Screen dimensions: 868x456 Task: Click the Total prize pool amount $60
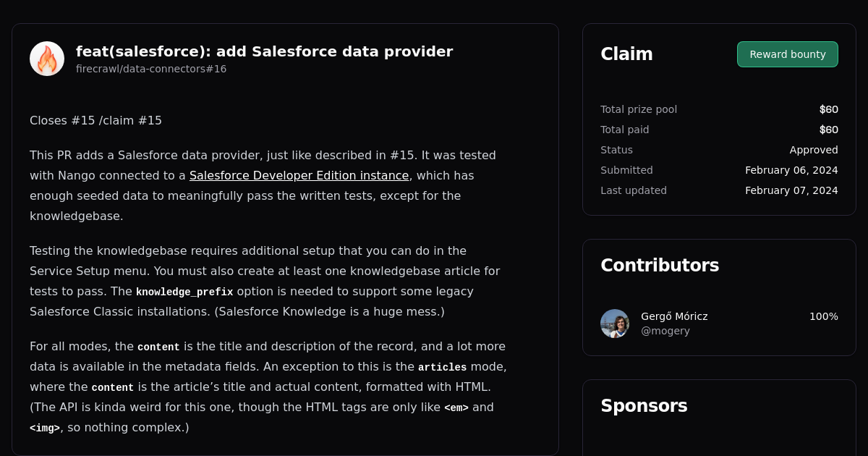click(828, 109)
